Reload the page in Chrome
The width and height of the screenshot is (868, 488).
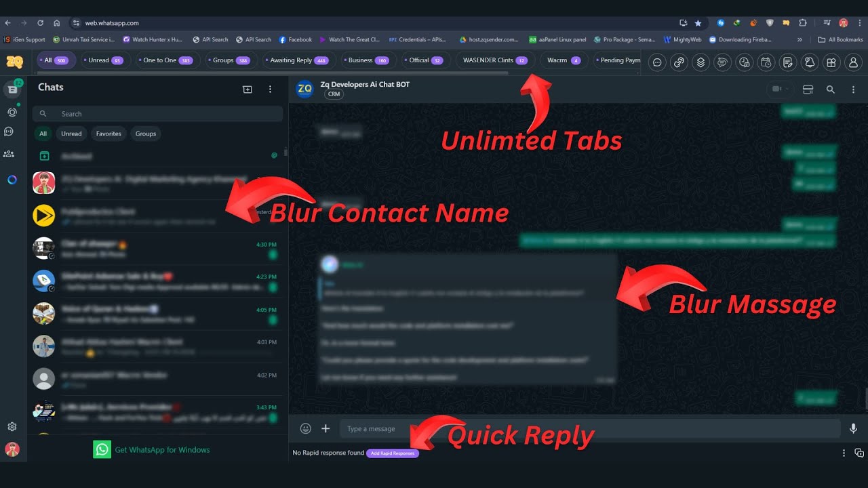click(x=40, y=22)
